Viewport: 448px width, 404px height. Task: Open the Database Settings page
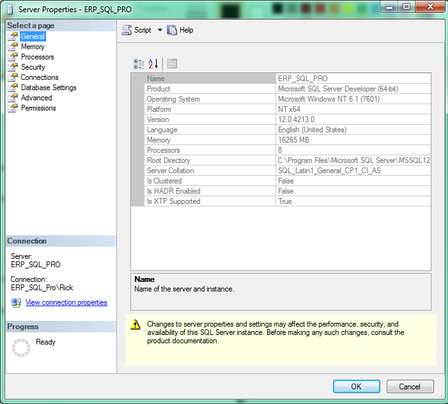tap(48, 88)
